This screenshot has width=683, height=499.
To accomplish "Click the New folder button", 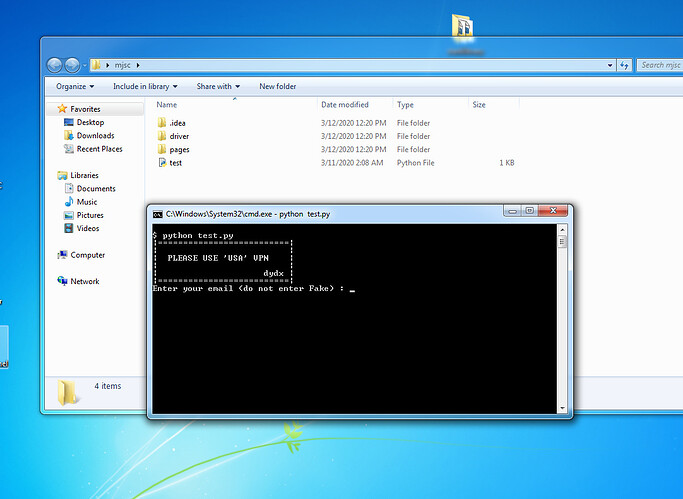I will click(x=277, y=87).
